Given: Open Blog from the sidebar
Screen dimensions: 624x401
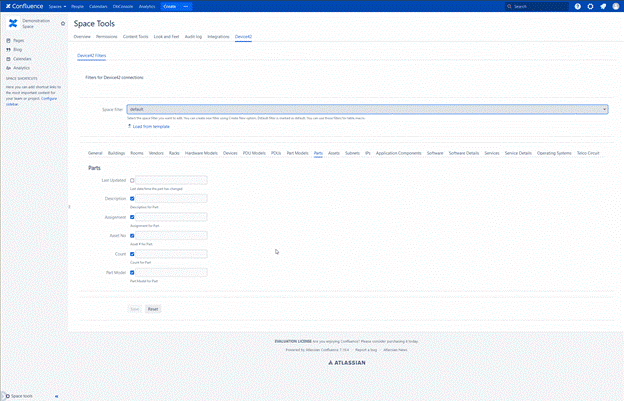Looking at the screenshot, I should 18,49.
